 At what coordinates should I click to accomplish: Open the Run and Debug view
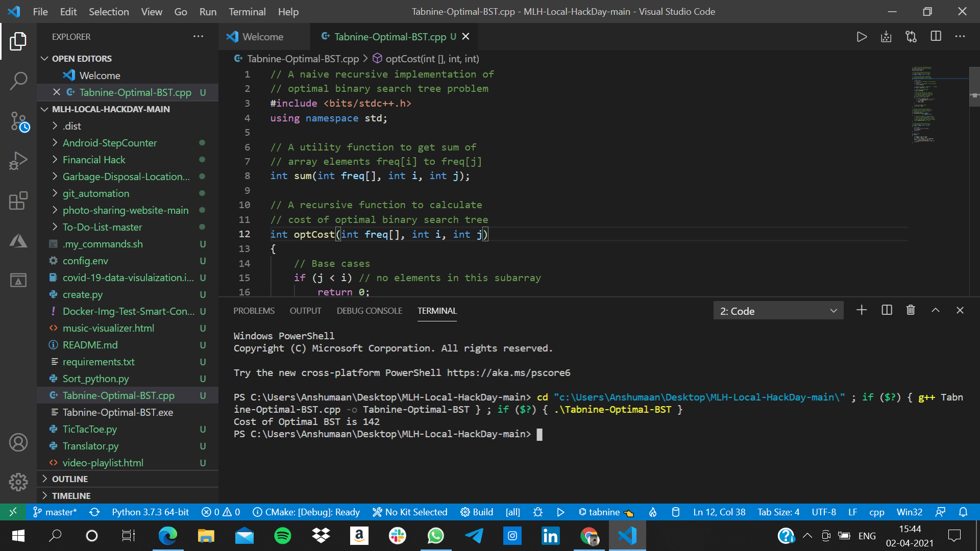click(x=19, y=160)
